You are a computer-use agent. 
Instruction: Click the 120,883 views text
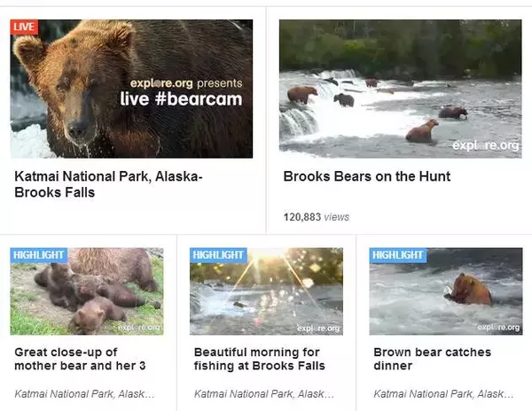coord(317,217)
